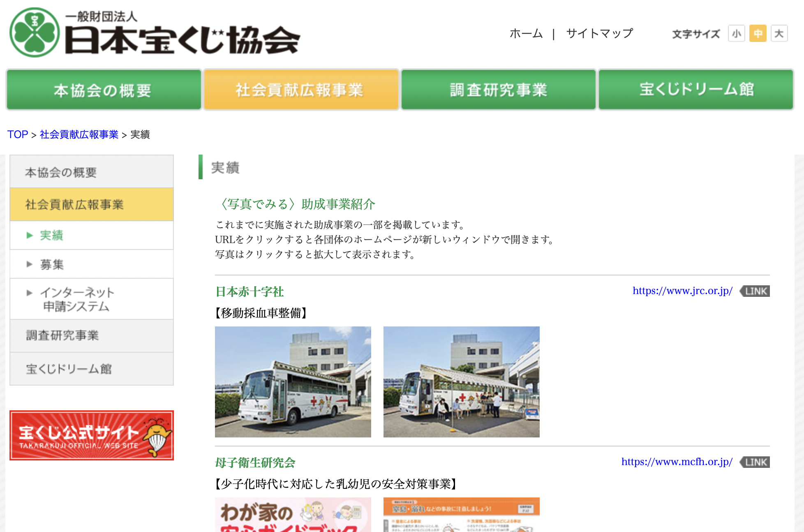This screenshot has width=804, height=532.
Task: Open https://www.jrc.or.jp/ link
Action: click(682, 291)
